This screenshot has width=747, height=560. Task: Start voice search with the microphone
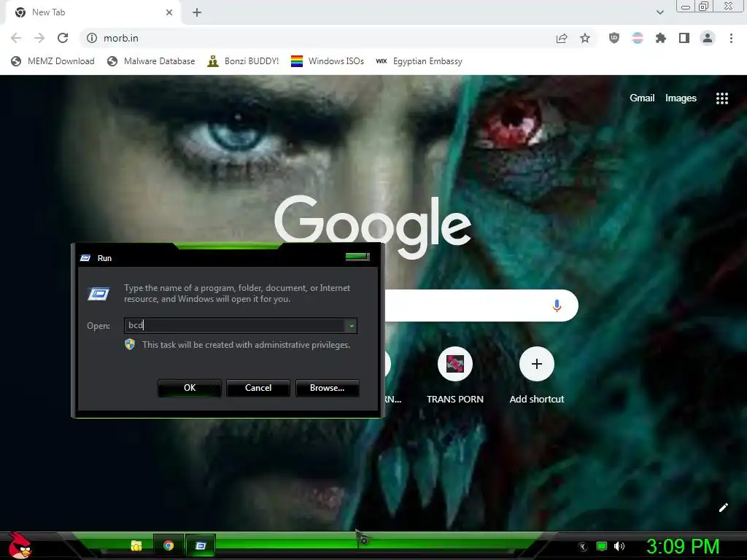click(x=557, y=306)
